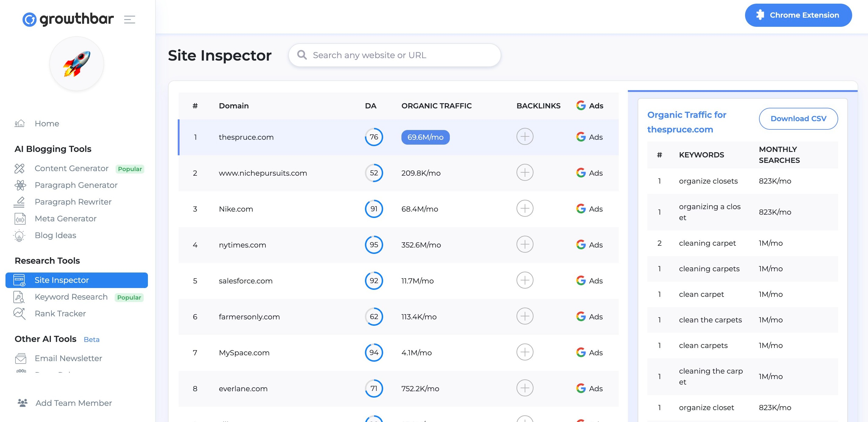Click 11.7M/mo traffic for salesforce.com

click(417, 281)
